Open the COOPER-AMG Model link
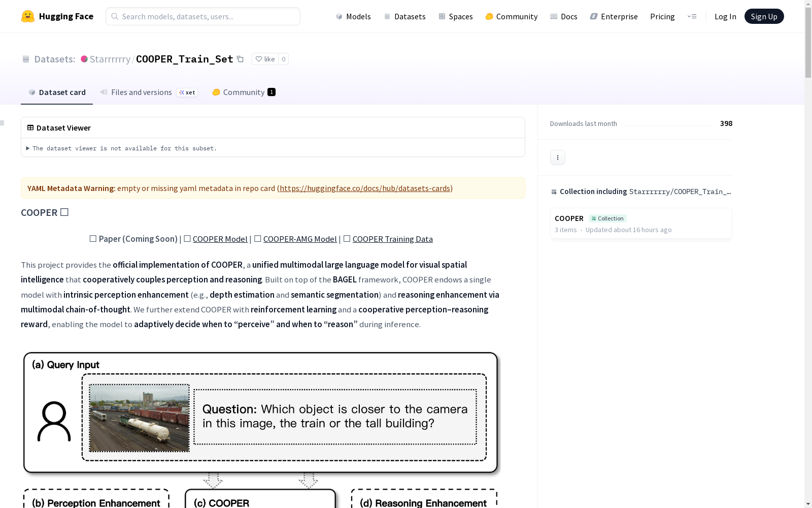The width and height of the screenshot is (812, 508). (300, 239)
